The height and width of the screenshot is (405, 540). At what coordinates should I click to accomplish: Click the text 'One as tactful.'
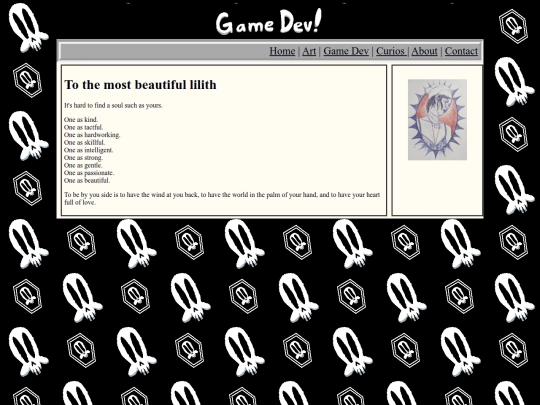83,127
